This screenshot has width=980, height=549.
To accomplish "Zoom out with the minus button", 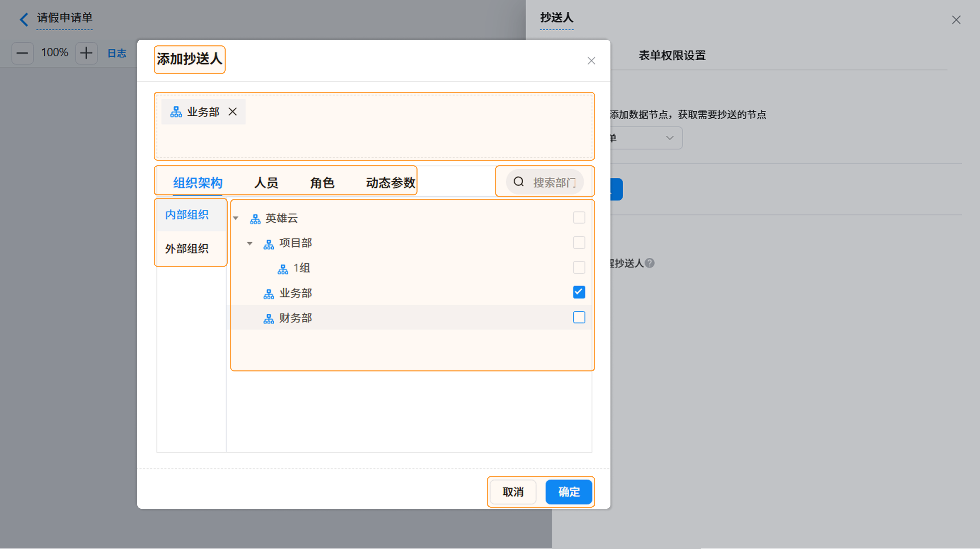I will pos(22,53).
